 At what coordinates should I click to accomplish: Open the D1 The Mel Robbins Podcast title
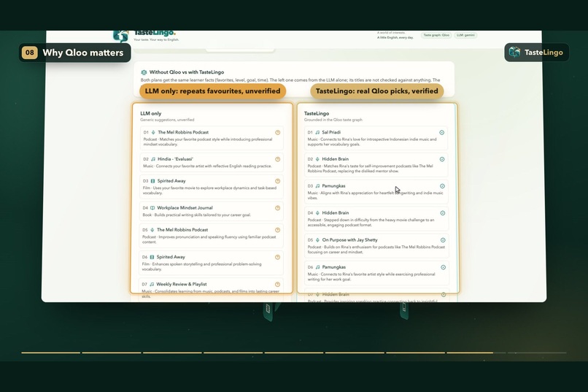pyautogui.click(x=183, y=132)
